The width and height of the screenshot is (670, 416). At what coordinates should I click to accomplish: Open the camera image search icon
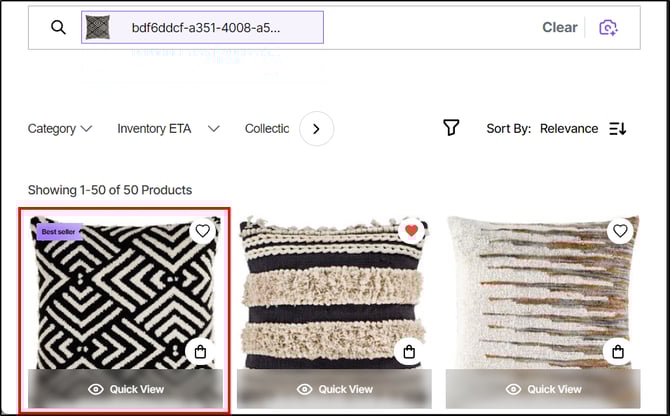[x=608, y=28]
